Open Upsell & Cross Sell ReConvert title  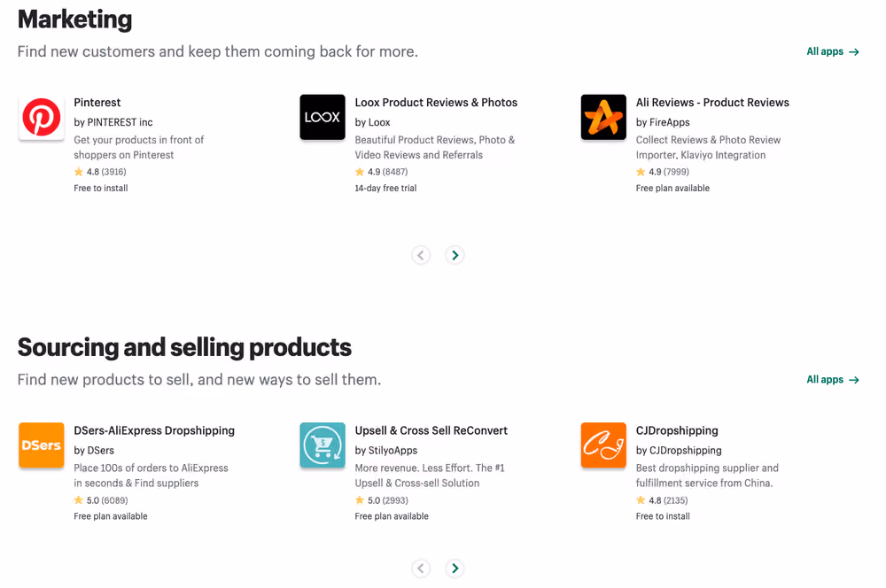431,430
